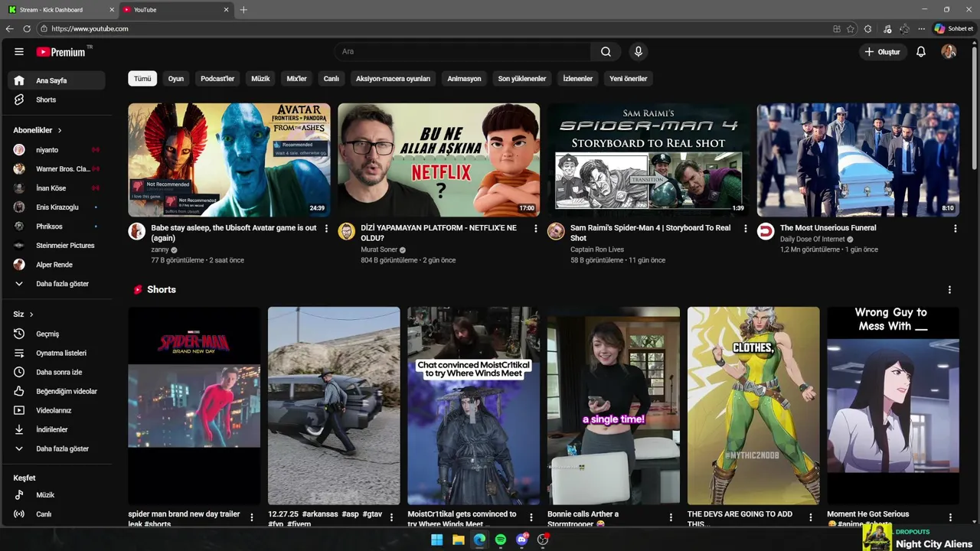The image size is (980, 551).
Task: Open niyanto channel subscription
Action: tap(57, 150)
